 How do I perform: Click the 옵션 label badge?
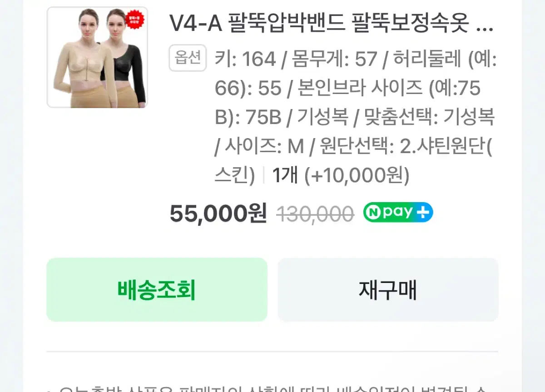click(x=188, y=58)
